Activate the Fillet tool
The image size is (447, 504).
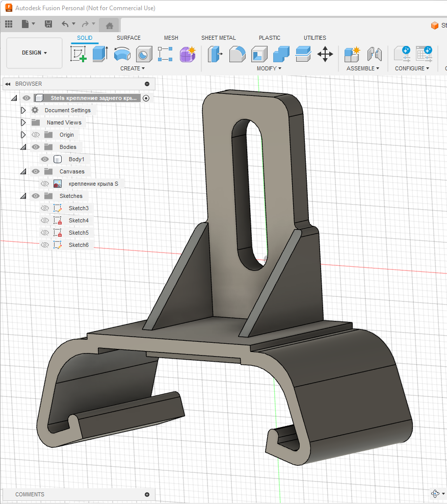point(237,54)
